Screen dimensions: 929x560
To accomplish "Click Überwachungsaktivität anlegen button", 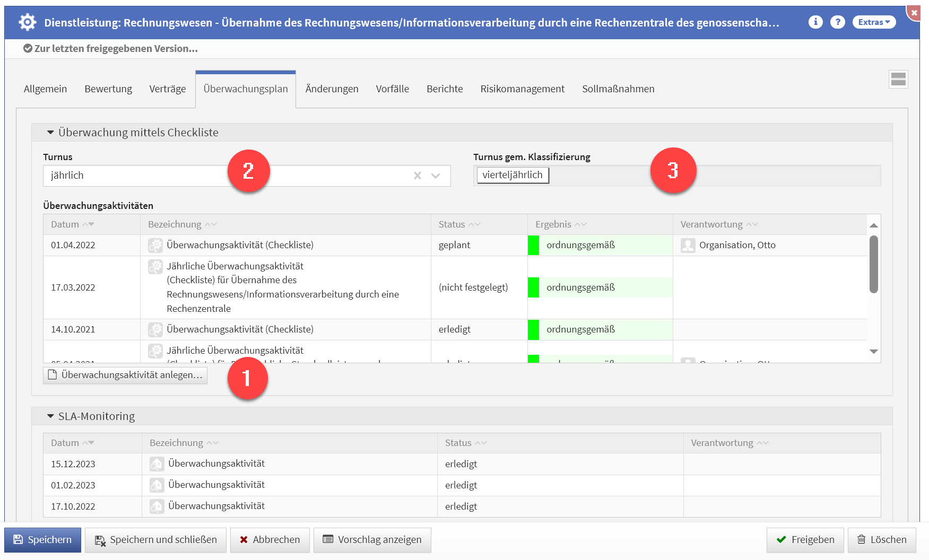I will click(x=125, y=375).
